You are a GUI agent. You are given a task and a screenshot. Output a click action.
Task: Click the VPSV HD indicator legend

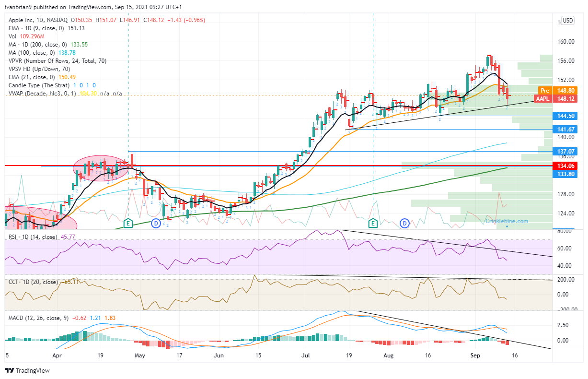coord(39,69)
